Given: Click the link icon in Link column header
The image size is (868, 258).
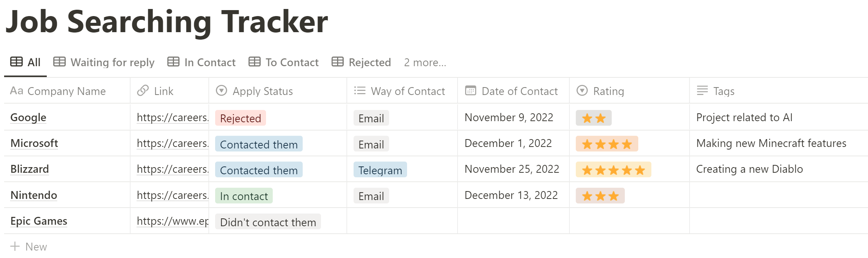Looking at the screenshot, I should coord(143,90).
